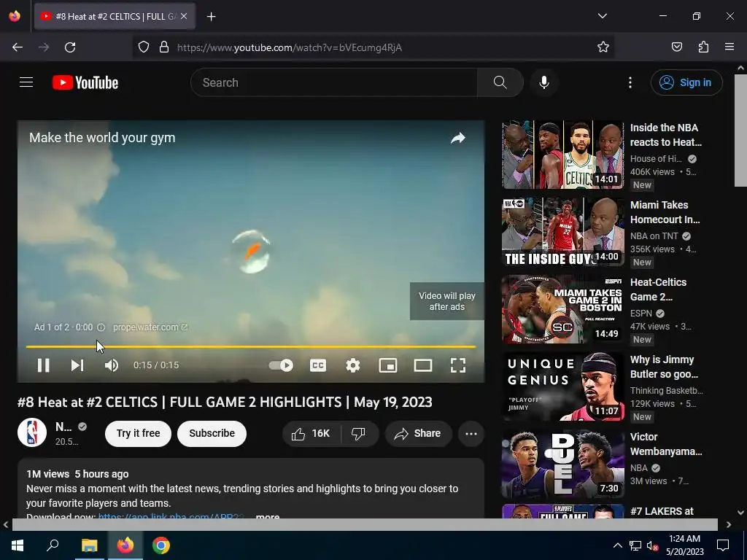Image resolution: width=747 pixels, height=560 pixels.
Task: Pause the video ad
Action: [x=43, y=365]
